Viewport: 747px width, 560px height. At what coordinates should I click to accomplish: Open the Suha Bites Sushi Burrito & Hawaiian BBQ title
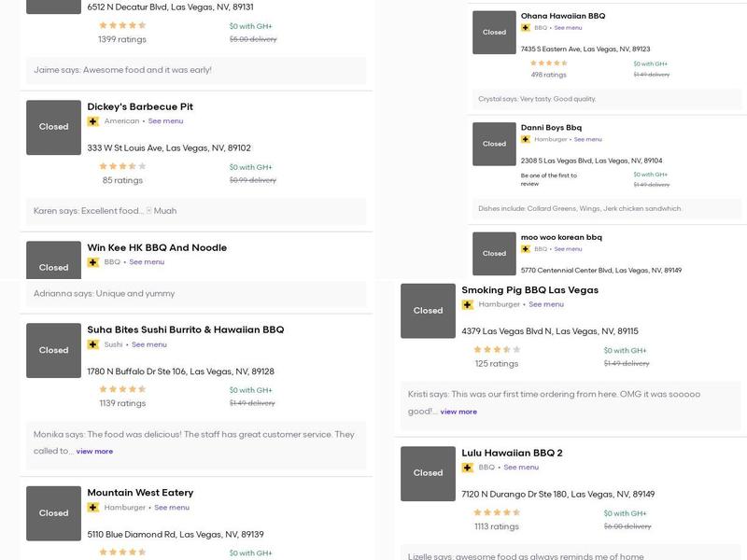[185, 329]
